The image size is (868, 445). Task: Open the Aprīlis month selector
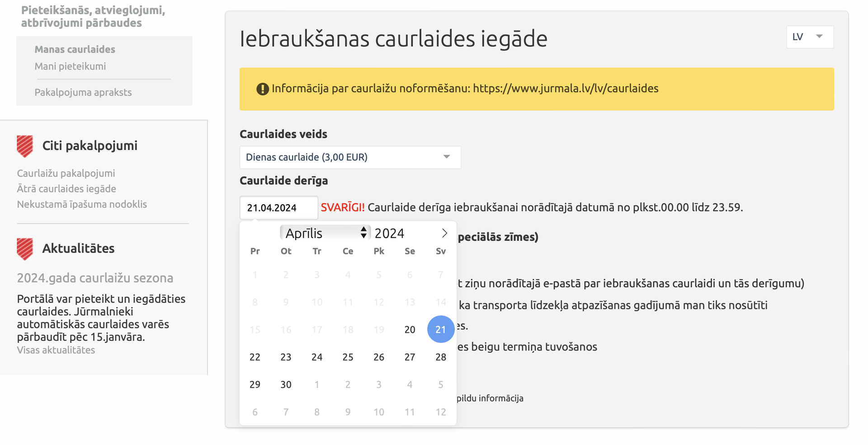point(325,233)
